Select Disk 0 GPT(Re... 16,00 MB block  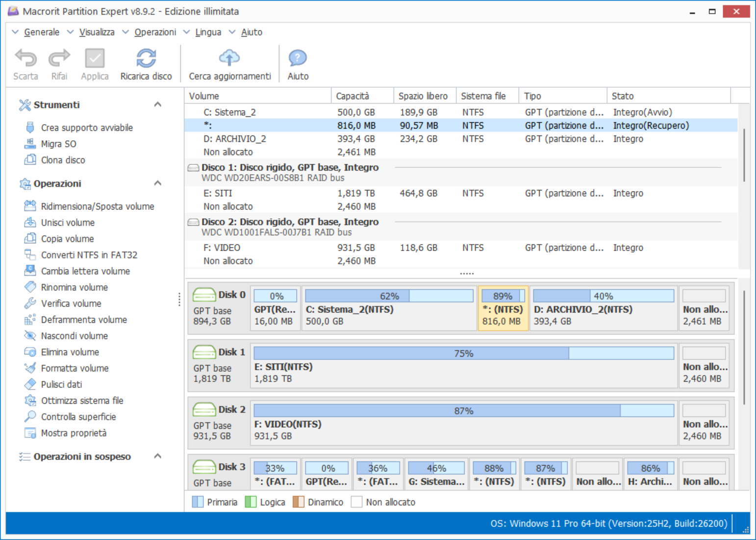(275, 309)
